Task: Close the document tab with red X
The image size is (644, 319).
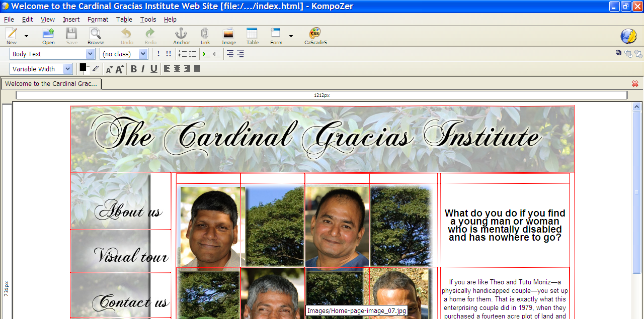Action: [x=635, y=83]
